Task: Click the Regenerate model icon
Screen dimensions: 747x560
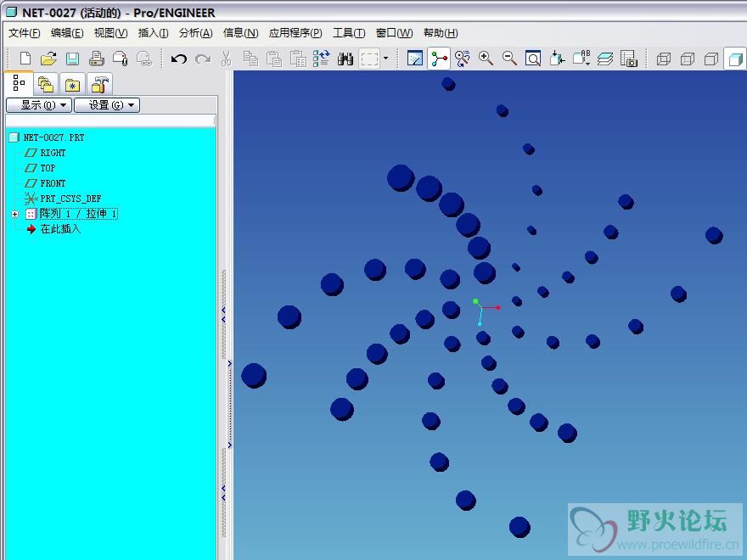Action: (321, 59)
